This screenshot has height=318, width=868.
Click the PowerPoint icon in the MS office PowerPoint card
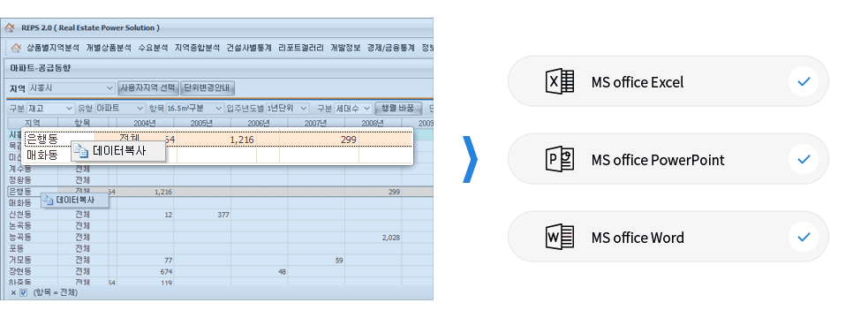pos(560,159)
